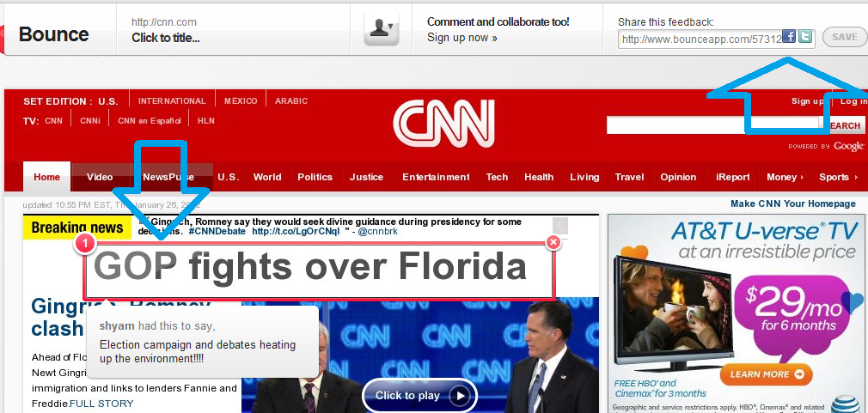The image size is (868, 413).
Task: Click LEARN MORE on AT&T ad
Action: click(x=767, y=374)
